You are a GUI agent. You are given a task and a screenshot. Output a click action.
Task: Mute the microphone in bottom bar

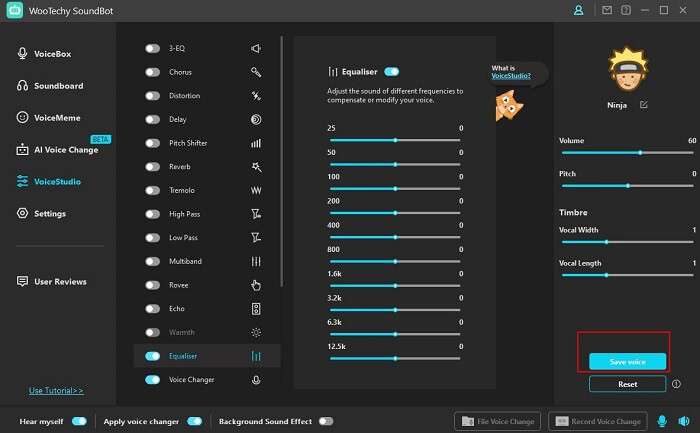pos(662,421)
